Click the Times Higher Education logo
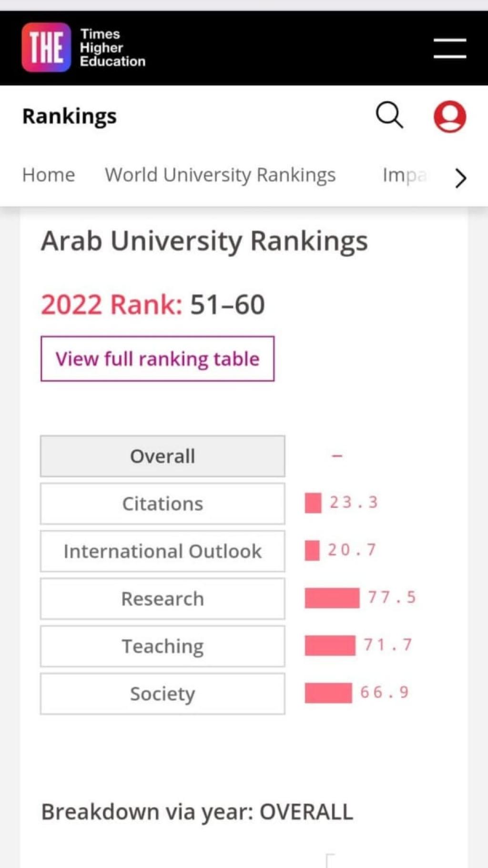The image size is (488, 868). click(x=83, y=48)
